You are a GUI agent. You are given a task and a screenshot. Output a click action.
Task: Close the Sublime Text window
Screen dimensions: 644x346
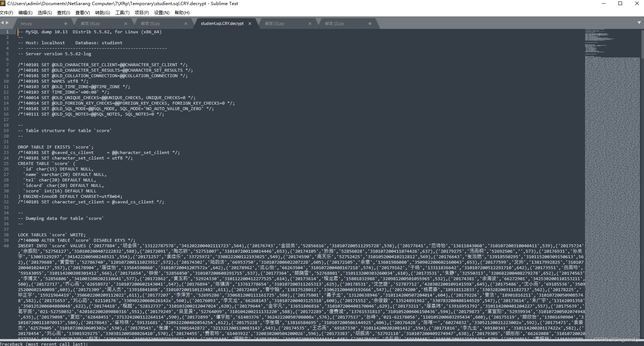[x=637, y=3]
